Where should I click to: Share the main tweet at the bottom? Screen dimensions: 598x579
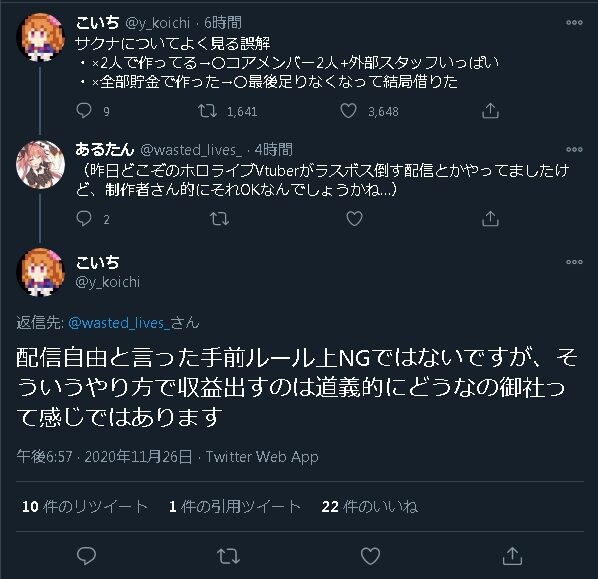[x=512, y=556]
